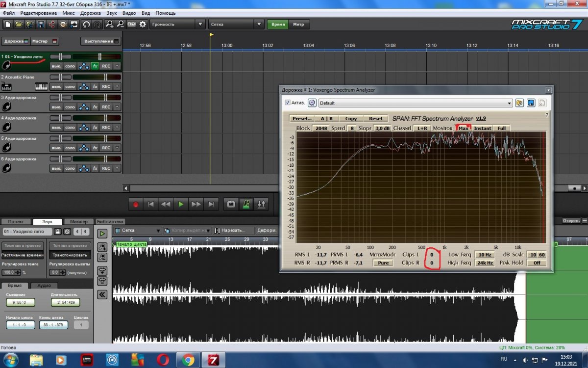Open MIDI settings via the MIDI icon
Viewport: 588px width, 368px height.
point(132,24)
